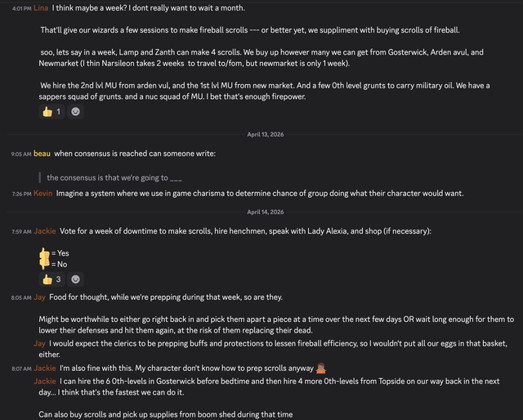Click the quoted text 'the consensus is that we're going to'

pyautogui.click(x=107, y=178)
